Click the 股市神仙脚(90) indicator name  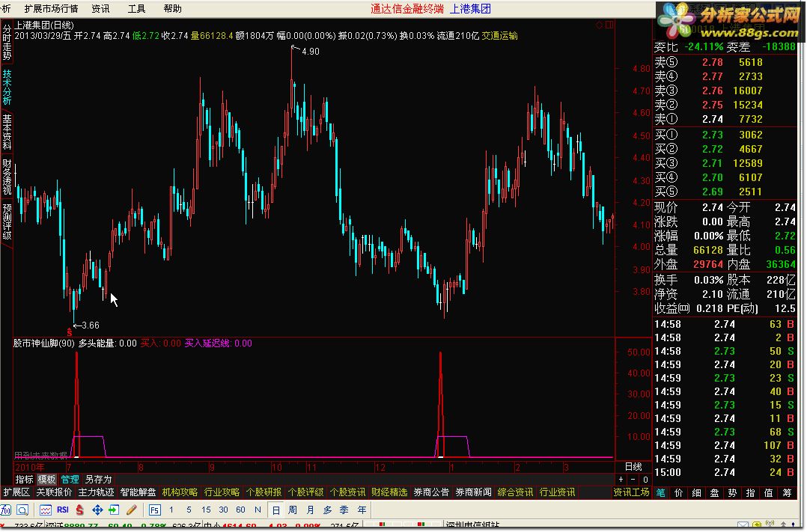pyautogui.click(x=43, y=343)
